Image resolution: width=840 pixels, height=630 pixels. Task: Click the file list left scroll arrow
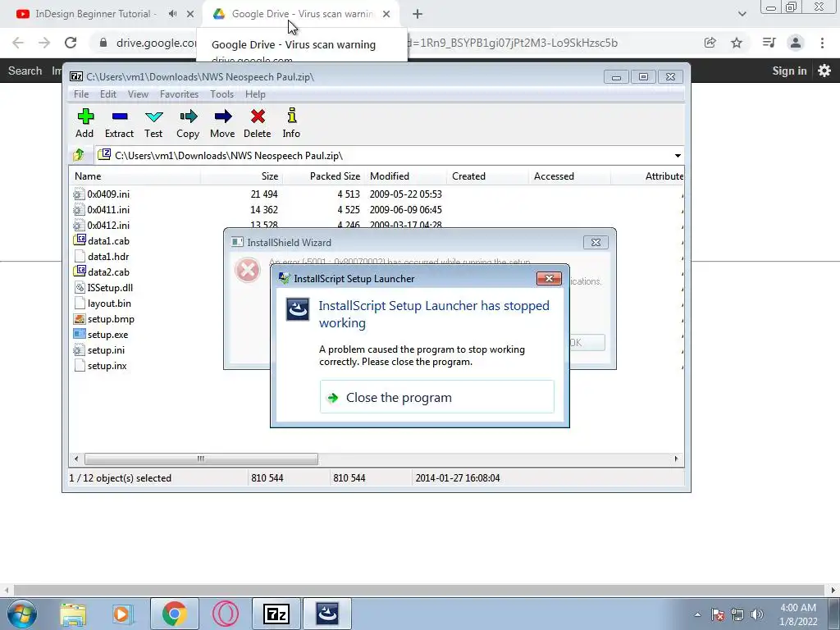click(x=76, y=459)
